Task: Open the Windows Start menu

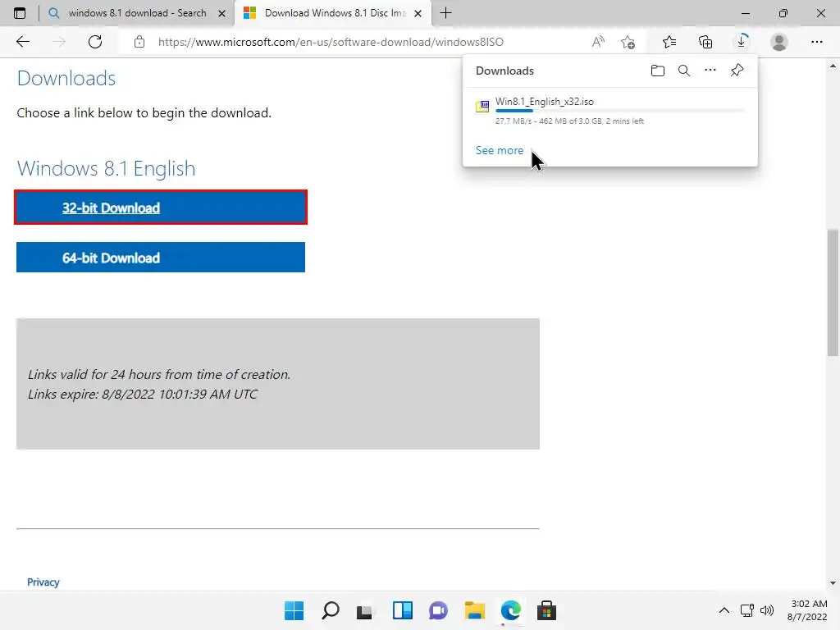Action: (x=294, y=610)
